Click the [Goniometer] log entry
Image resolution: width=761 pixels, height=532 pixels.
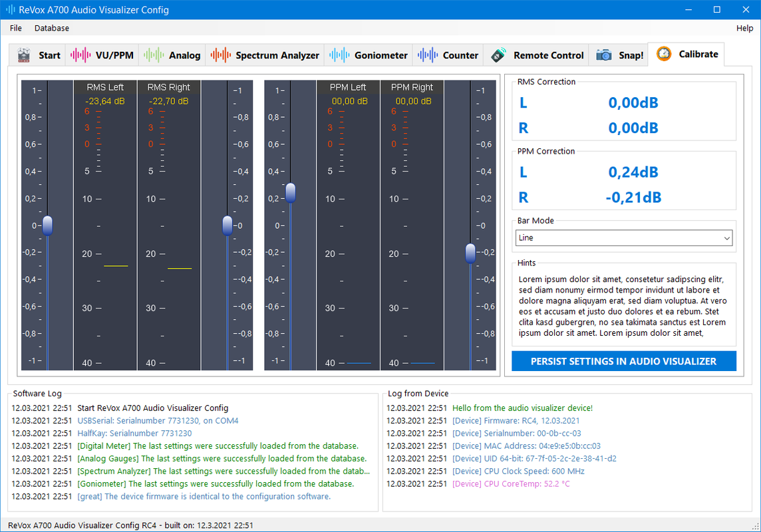click(x=216, y=484)
